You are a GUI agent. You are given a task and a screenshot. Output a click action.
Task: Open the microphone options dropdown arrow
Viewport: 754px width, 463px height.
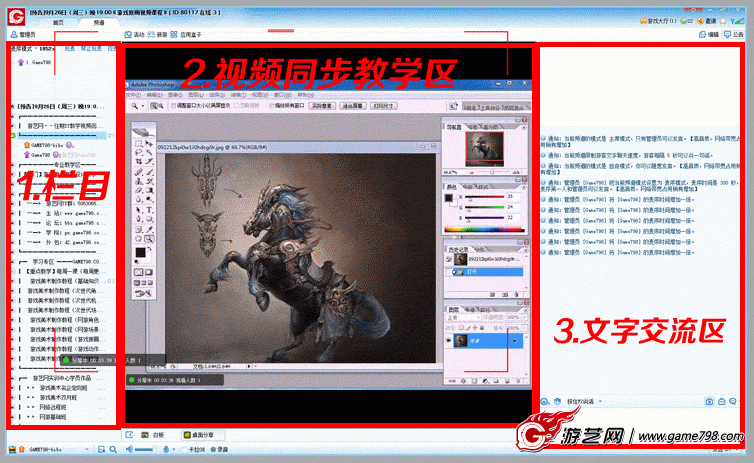click(173, 450)
